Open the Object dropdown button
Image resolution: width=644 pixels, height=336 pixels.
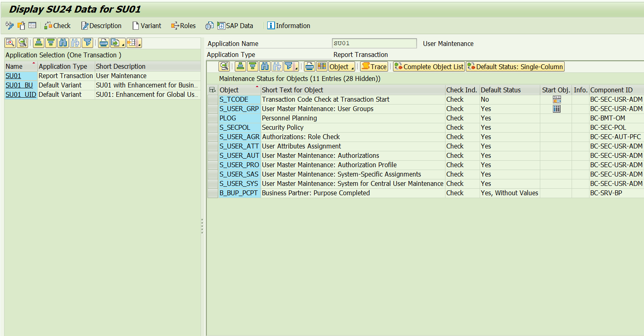click(342, 66)
